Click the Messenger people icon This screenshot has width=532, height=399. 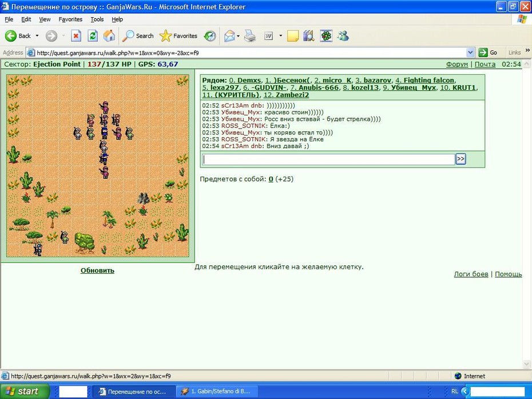(343, 35)
